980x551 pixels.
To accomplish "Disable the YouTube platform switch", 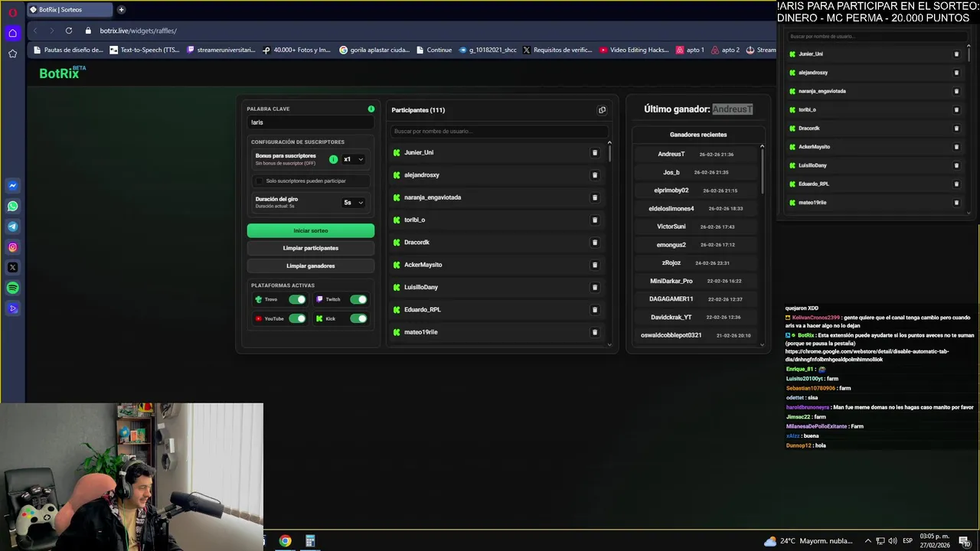I will tap(297, 318).
